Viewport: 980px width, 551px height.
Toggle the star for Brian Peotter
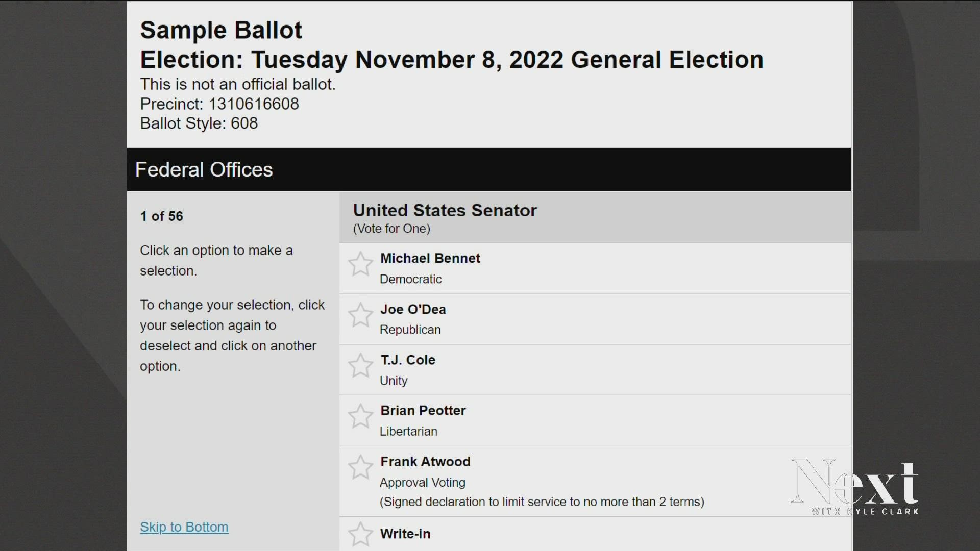coord(360,416)
